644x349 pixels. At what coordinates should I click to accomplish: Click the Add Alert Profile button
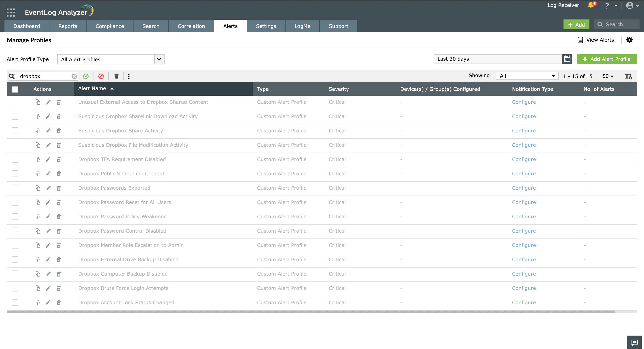606,59
